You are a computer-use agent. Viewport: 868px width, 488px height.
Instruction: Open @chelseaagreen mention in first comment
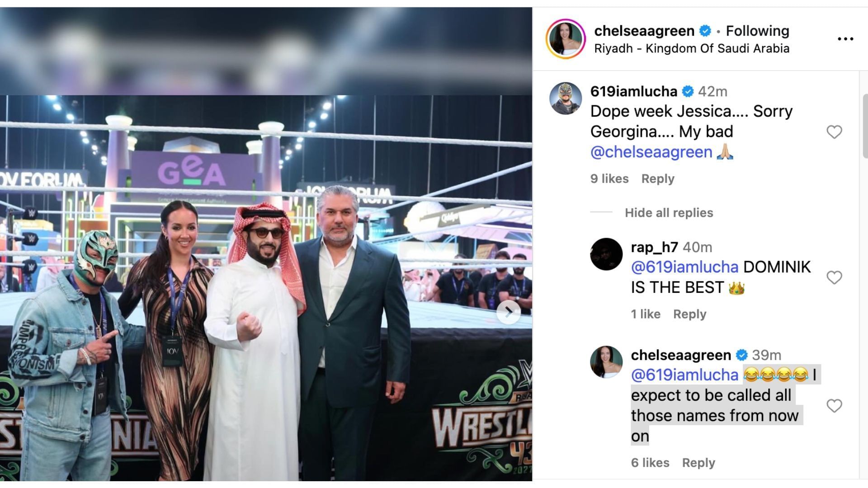(651, 152)
